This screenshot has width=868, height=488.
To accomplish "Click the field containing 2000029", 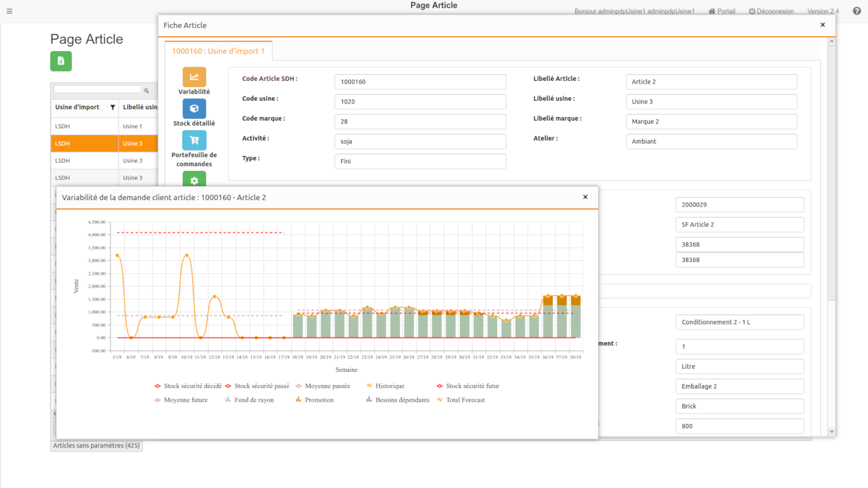I will click(x=740, y=205).
